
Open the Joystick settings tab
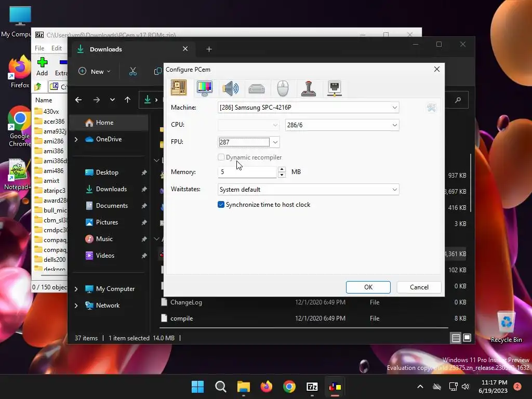[309, 88]
